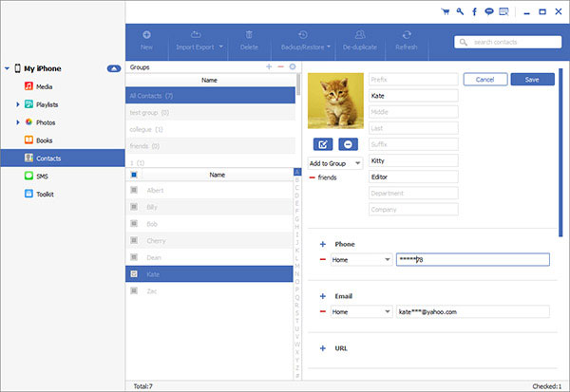Select the All Contacts (7) group
The image size is (570, 392).
click(211, 96)
